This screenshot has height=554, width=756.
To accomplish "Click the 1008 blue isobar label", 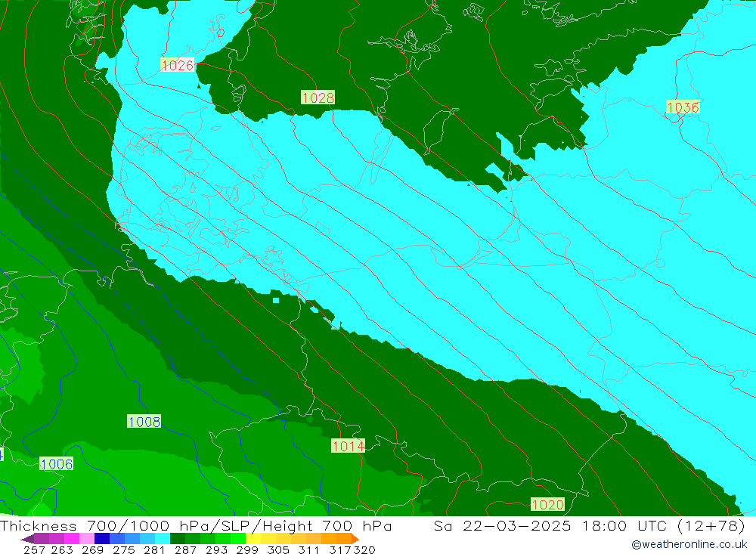I will (x=144, y=422).
